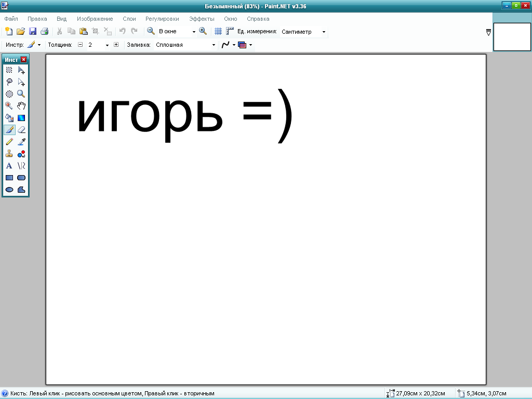Expand the Сантиметр units dropdown
Image resolution: width=532 pixels, height=399 pixels.
pos(324,32)
